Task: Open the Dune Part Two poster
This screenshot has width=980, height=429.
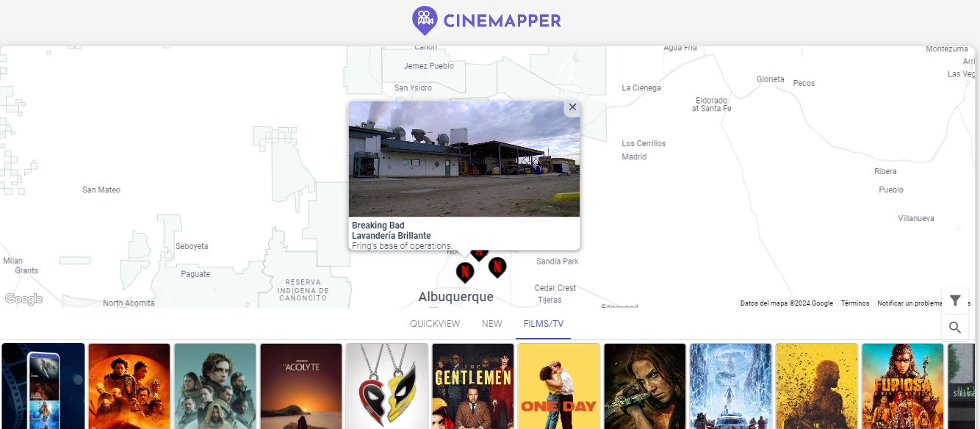Action: coord(129,386)
